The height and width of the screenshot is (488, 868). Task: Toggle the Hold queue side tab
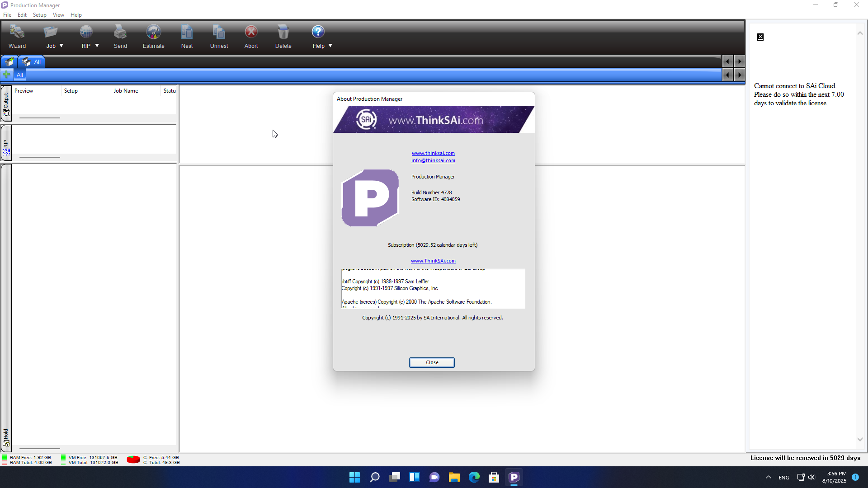6,437
